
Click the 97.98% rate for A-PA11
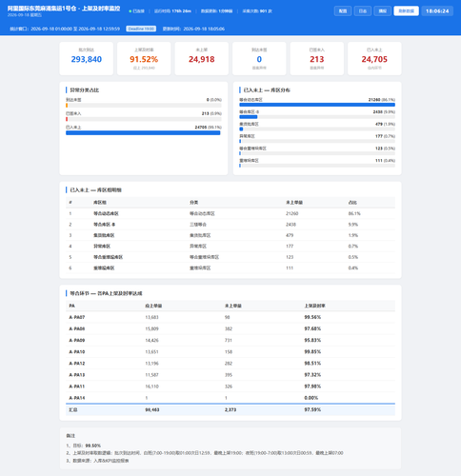point(312,387)
